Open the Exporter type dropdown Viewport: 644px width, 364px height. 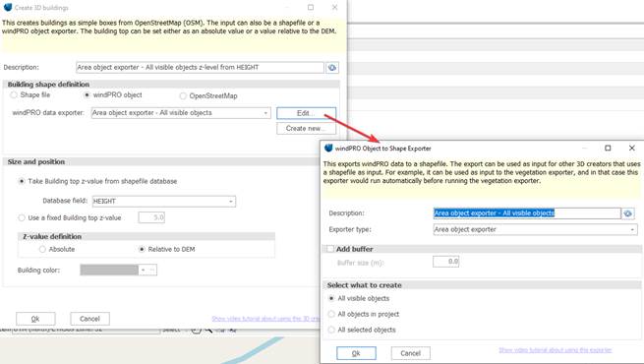pos(632,229)
